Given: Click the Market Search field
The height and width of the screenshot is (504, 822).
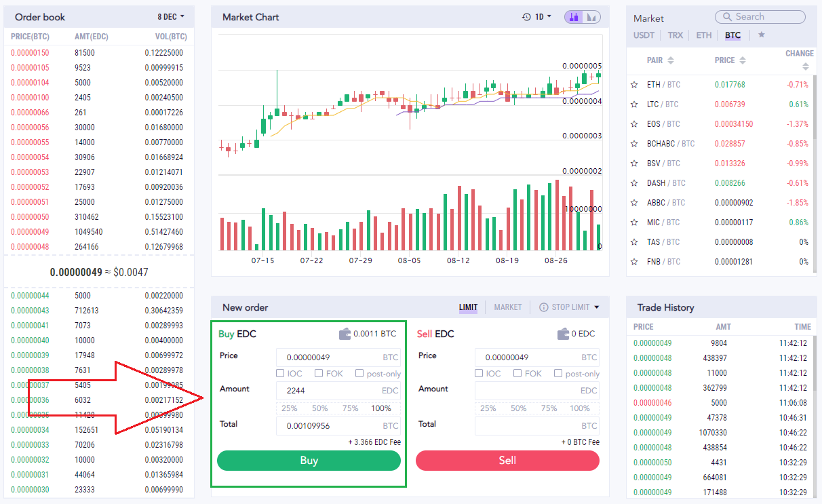Looking at the screenshot, I should (x=760, y=17).
